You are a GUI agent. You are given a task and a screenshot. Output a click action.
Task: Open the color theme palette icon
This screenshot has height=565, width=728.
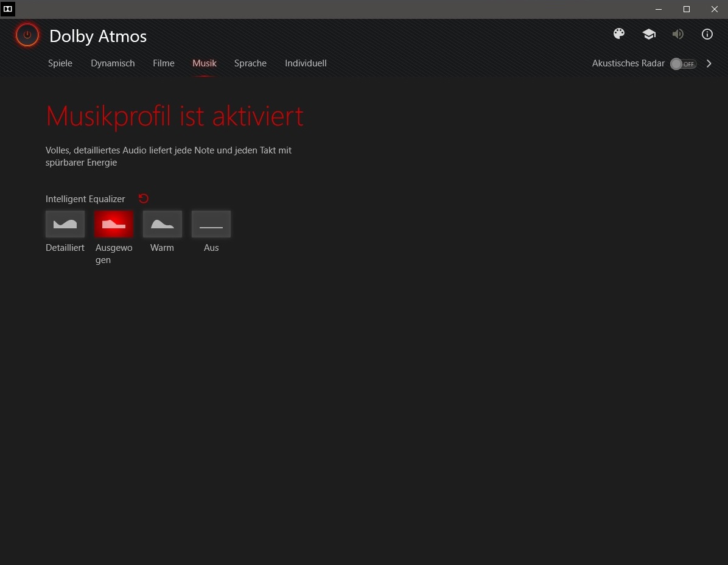coord(619,34)
